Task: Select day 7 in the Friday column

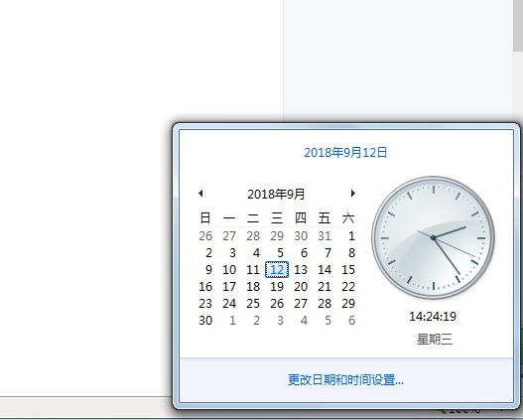Action: [327, 253]
